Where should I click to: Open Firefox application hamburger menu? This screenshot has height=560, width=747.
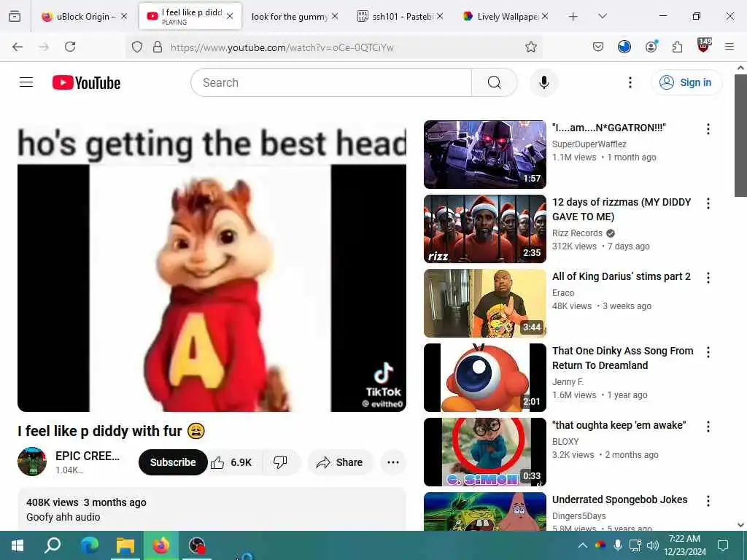pos(729,47)
